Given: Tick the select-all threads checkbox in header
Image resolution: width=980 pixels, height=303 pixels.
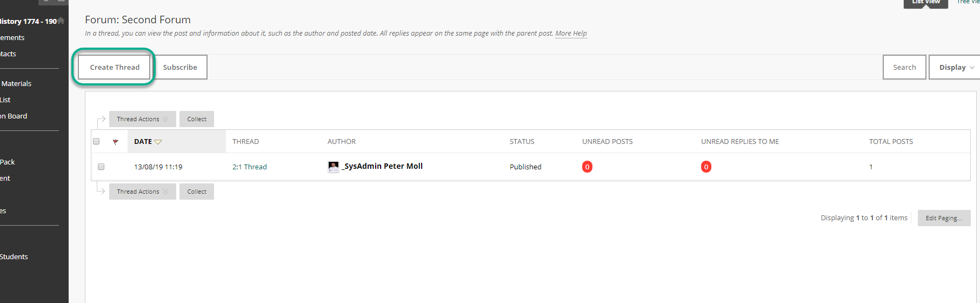Looking at the screenshot, I should [x=96, y=141].
